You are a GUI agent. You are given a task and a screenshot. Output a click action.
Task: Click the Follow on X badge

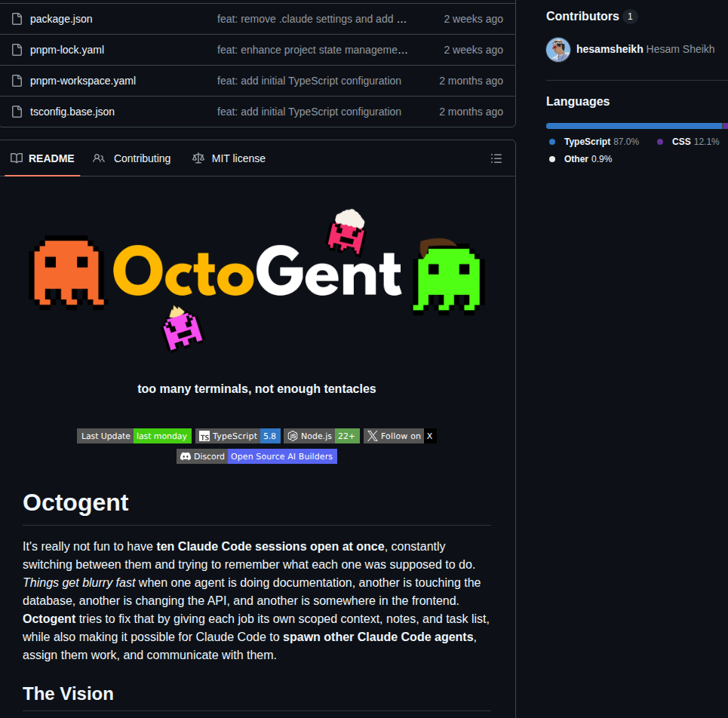[x=400, y=436]
